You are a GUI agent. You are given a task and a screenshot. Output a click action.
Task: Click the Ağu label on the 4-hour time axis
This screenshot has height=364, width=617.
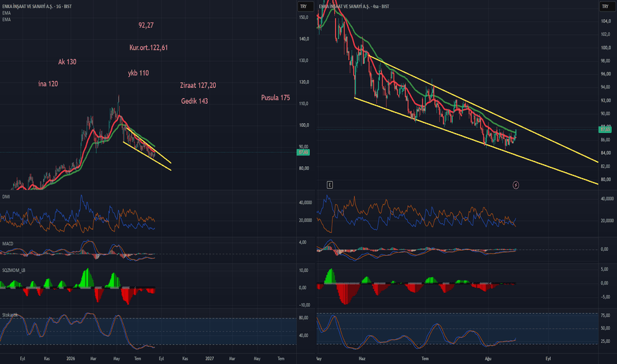(x=488, y=359)
